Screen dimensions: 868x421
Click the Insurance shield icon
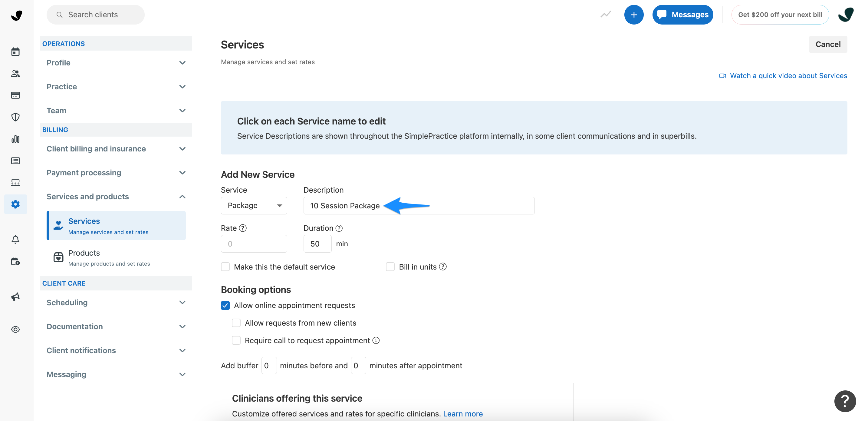coord(15,117)
